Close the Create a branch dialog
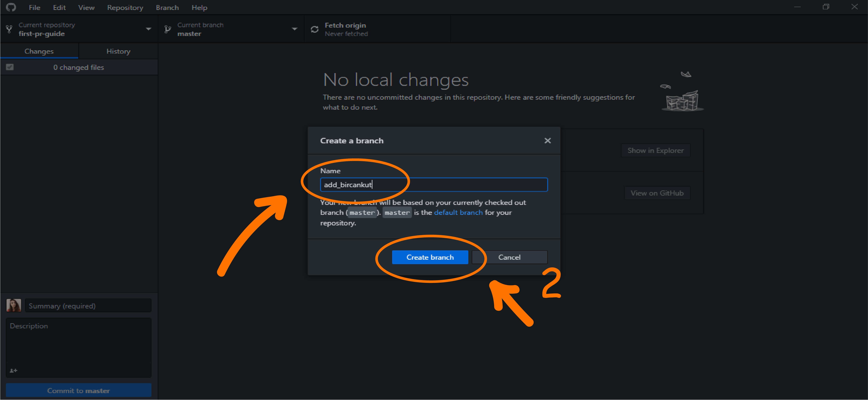 pos(547,140)
